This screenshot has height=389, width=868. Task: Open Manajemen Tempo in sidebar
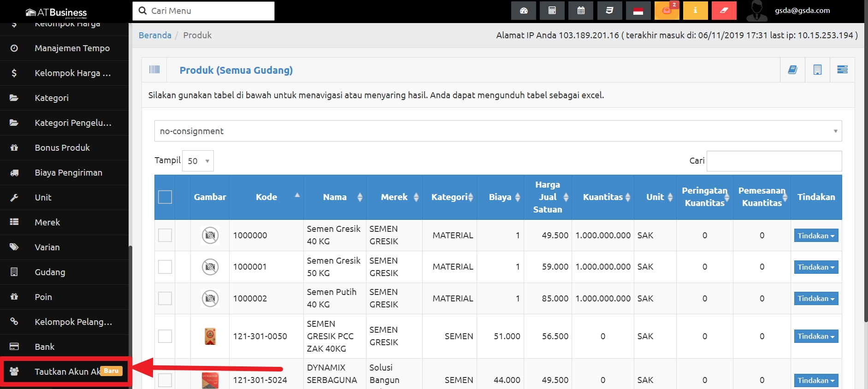[64, 48]
